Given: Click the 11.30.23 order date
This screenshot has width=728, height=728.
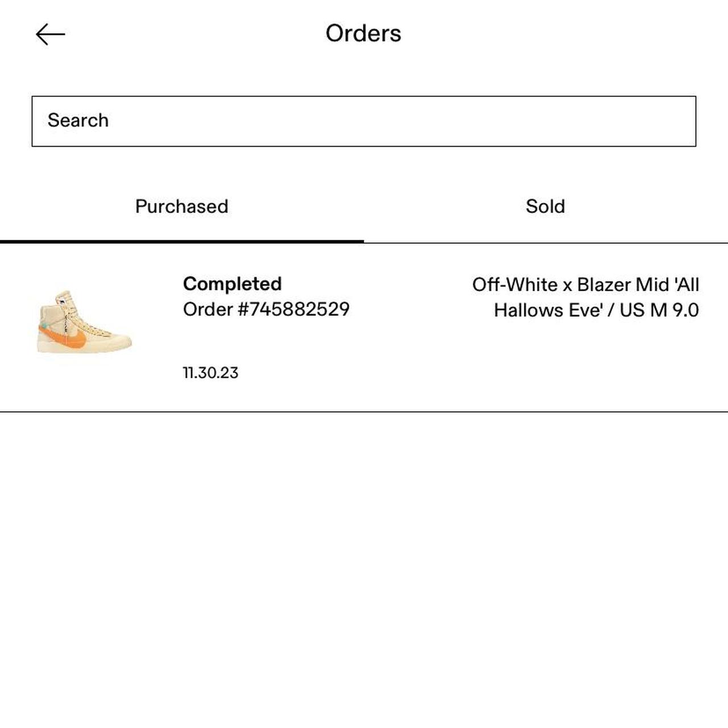Looking at the screenshot, I should tap(210, 373).
